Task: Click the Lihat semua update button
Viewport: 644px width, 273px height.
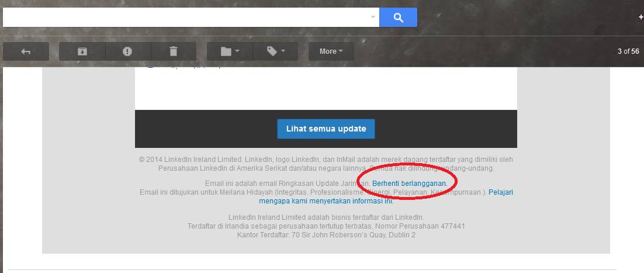Action: pos(326,129)
